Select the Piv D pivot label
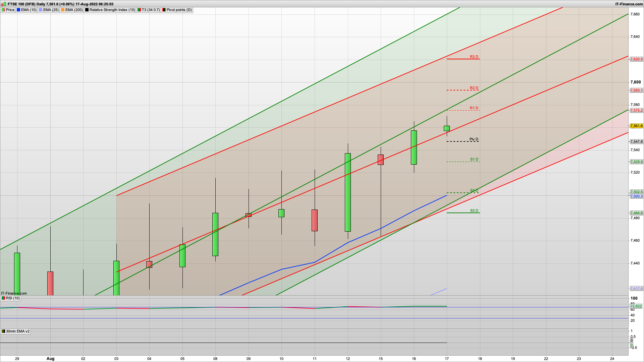The width and height of the screenshot is (644, 362). coord(474,139)
